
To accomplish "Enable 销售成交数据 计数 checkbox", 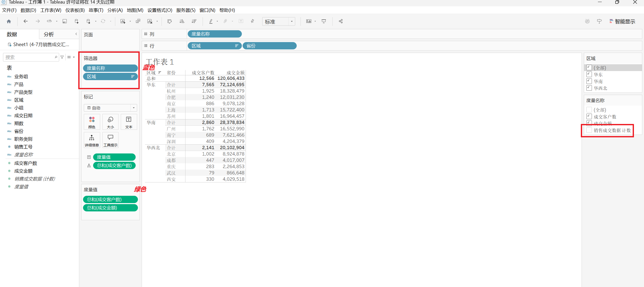I will (589, 130).
